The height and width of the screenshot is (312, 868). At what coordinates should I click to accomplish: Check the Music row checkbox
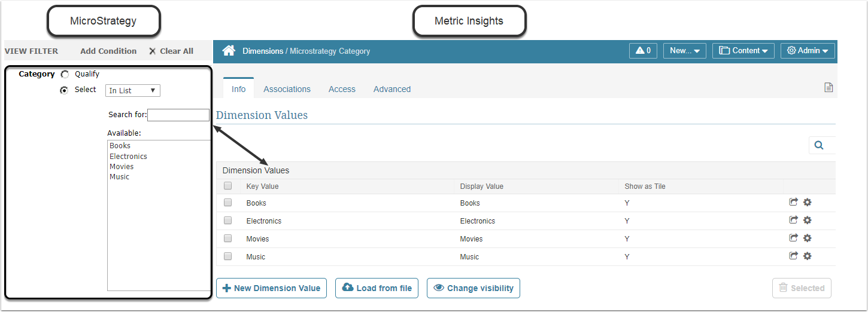[x=227, y=256]
